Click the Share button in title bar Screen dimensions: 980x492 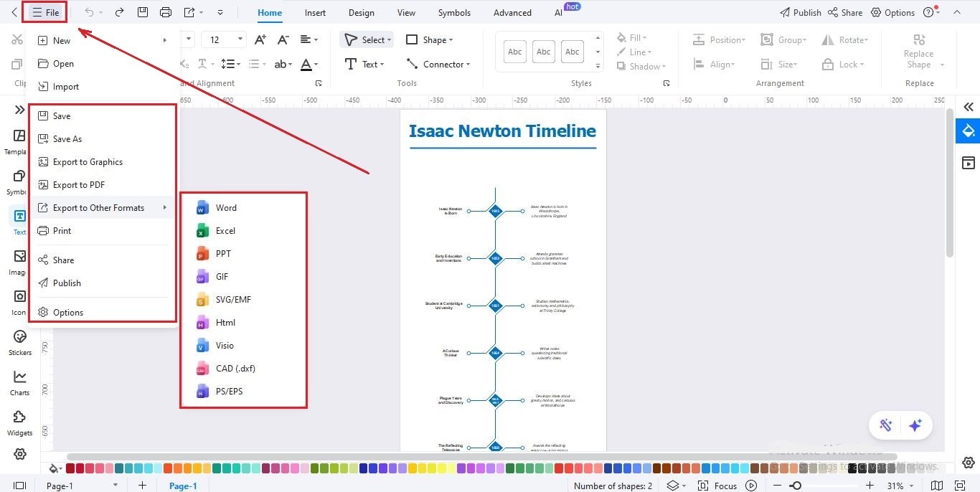[845, 12]
